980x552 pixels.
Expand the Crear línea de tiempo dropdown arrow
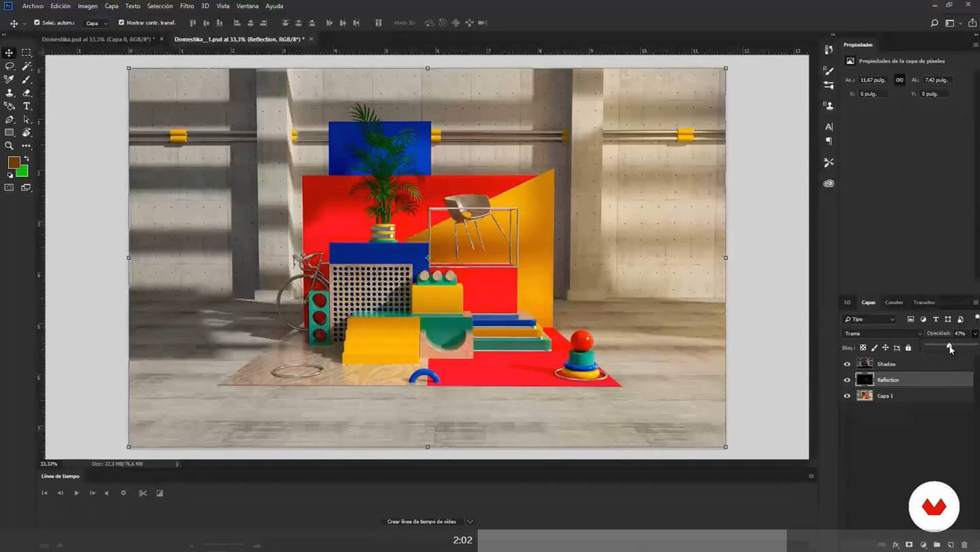click(x=470, y=521)
